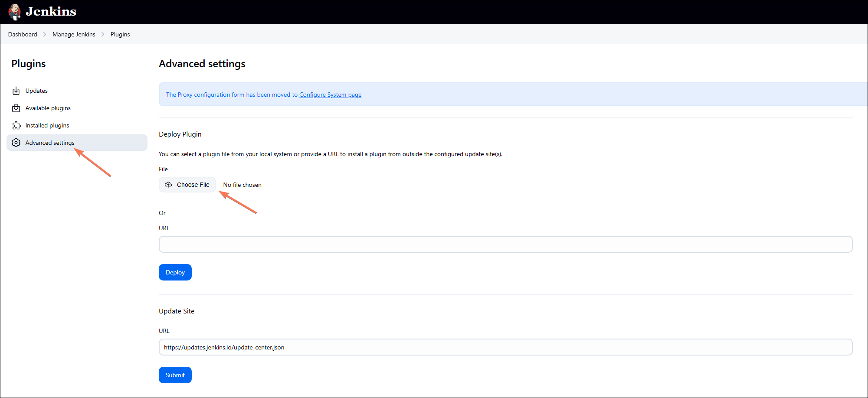Click the cloud upload icon on Choose File
Screen dimensions: 868x398
(x=168, y=185)
